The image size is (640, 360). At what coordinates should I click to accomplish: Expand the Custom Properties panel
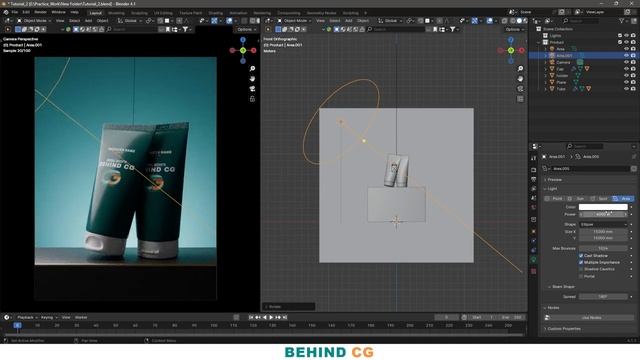click(564, 329)
